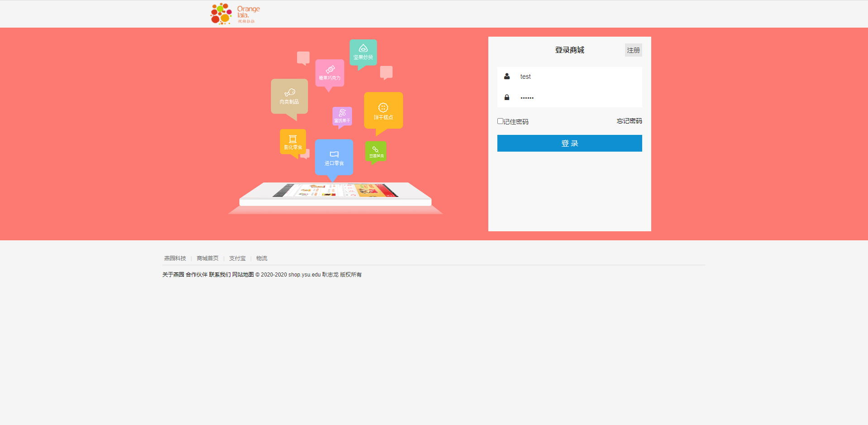Screen dimensions: 868x425
Task: Follow the 忘记密码 forgot password link
Action: point(629,121)
